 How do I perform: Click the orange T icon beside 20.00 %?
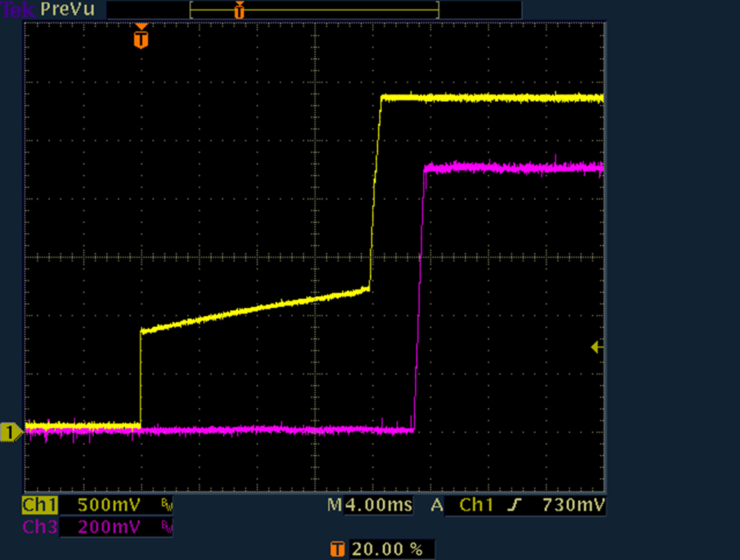click(x=338, y=549)
